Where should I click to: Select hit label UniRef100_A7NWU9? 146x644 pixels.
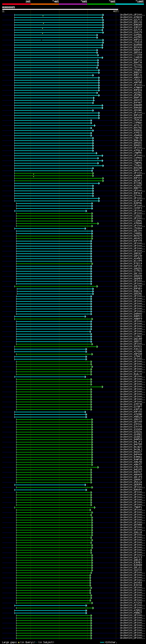click(x=131, y=87)
